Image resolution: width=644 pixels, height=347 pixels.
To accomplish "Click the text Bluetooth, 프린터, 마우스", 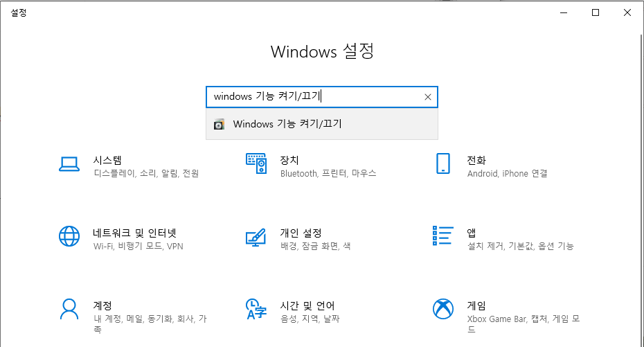I will click(328, 173).
